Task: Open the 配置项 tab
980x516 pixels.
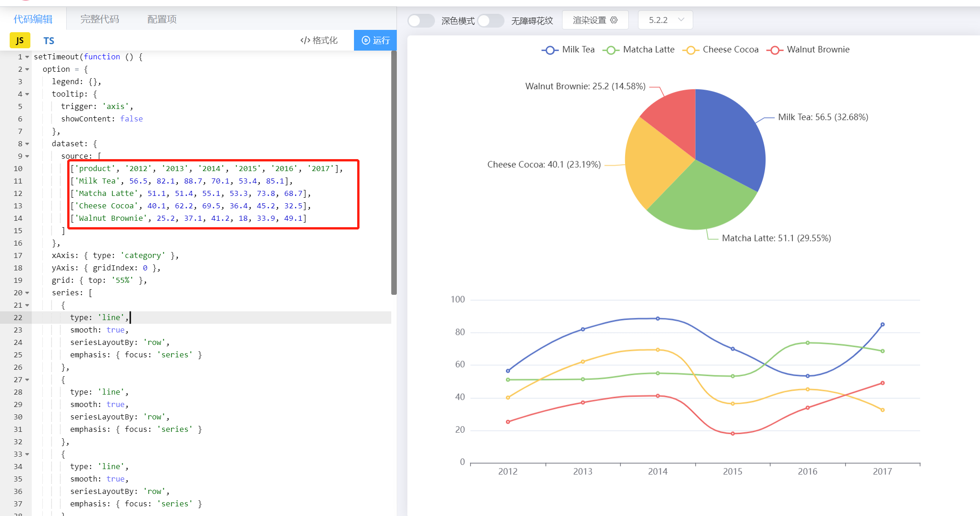Action: click(x=162, y=19)
